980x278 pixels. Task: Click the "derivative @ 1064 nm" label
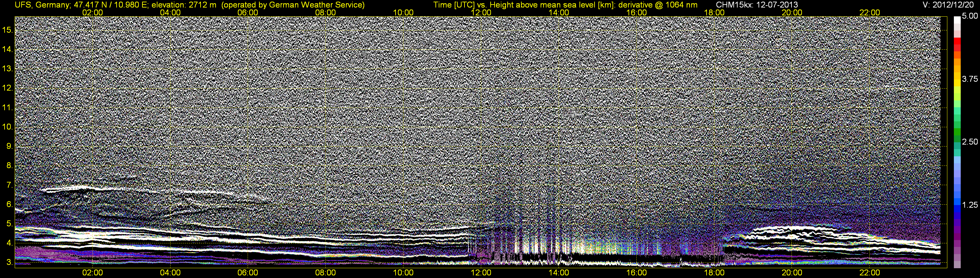658,5
